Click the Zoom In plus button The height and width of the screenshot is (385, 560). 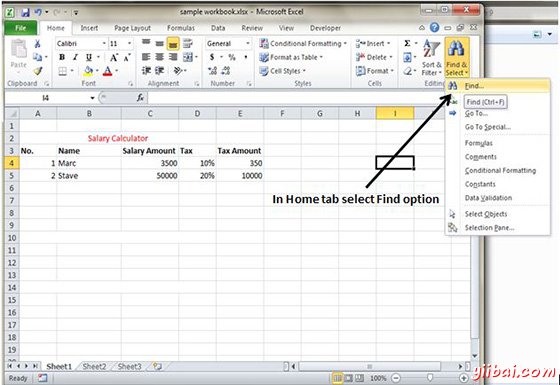point(464,378)
